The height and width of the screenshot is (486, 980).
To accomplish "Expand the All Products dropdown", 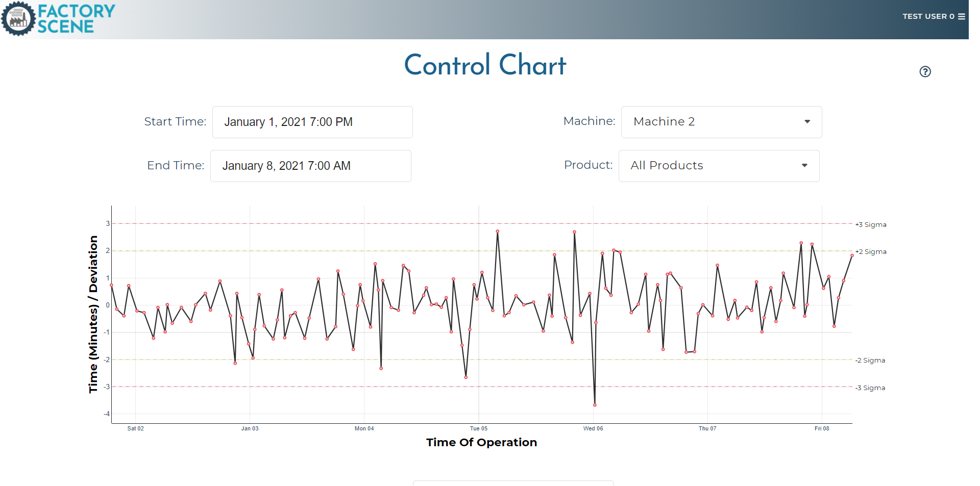I will coord(719,165).
